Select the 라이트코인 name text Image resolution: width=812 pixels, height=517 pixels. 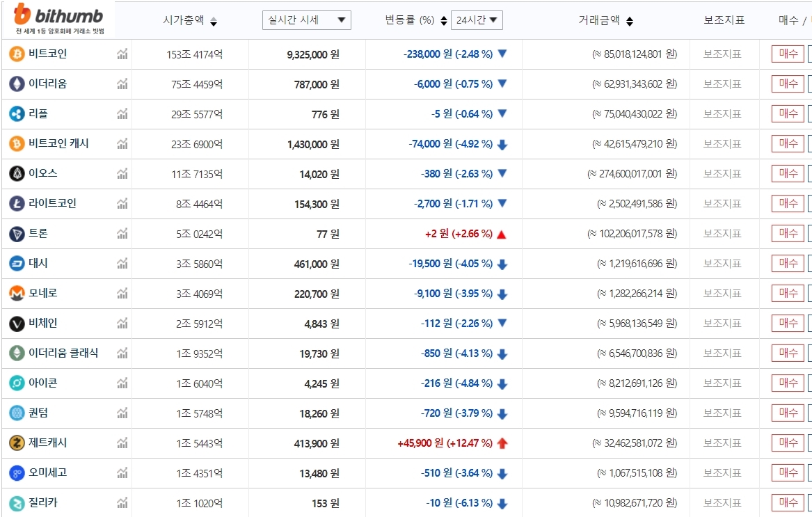tap(52, 204)
